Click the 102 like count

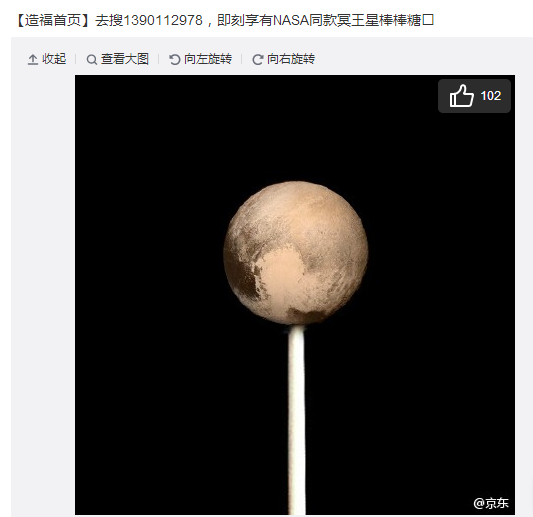coord(491,96)
